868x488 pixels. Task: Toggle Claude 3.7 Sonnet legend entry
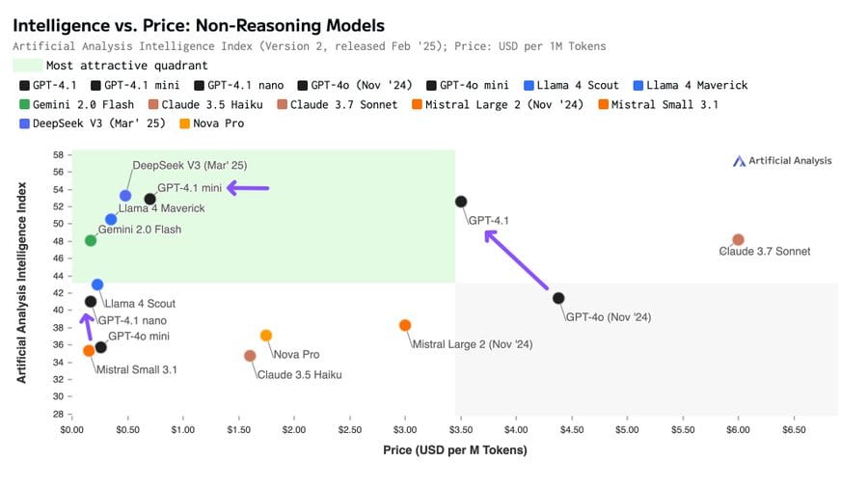coord(338,104)
